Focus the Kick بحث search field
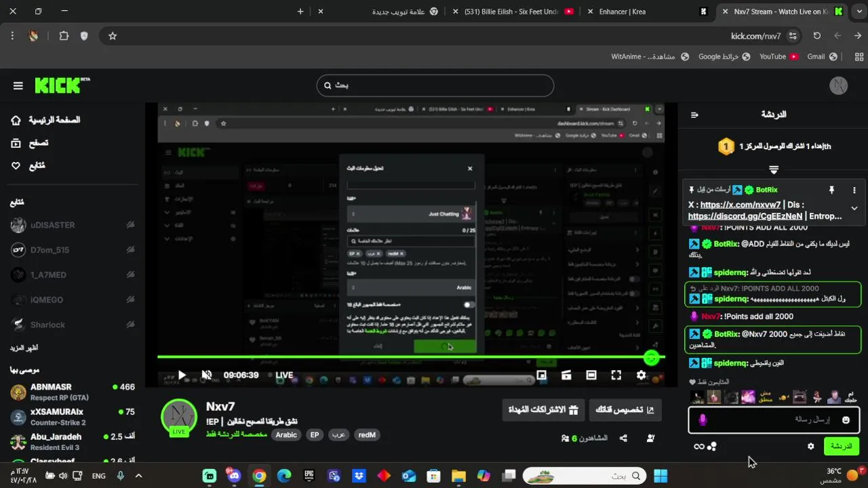This screenshot has height=488, width=868. [435, 85]
